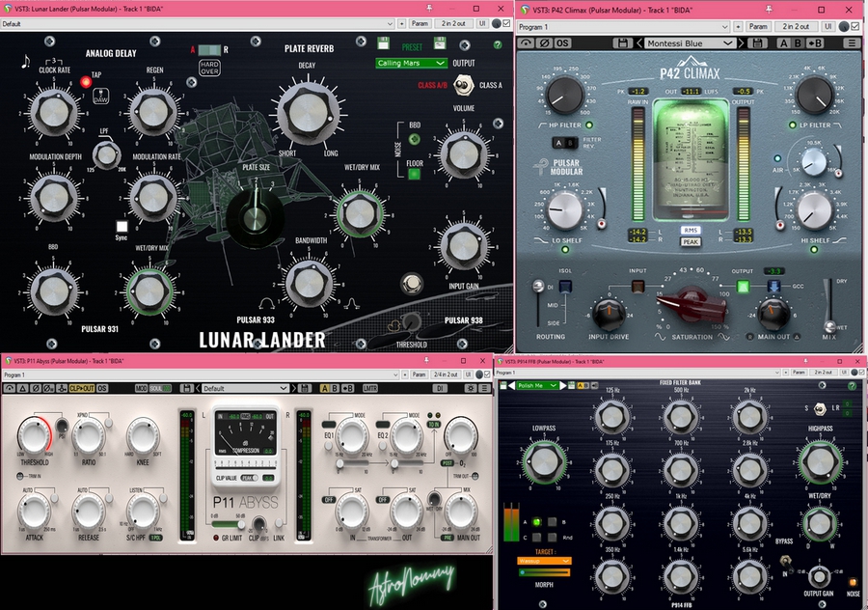Screen dimensions: 868x610
Task: Click the Lunar Lander help question mark icon
Action: point(498,44)
